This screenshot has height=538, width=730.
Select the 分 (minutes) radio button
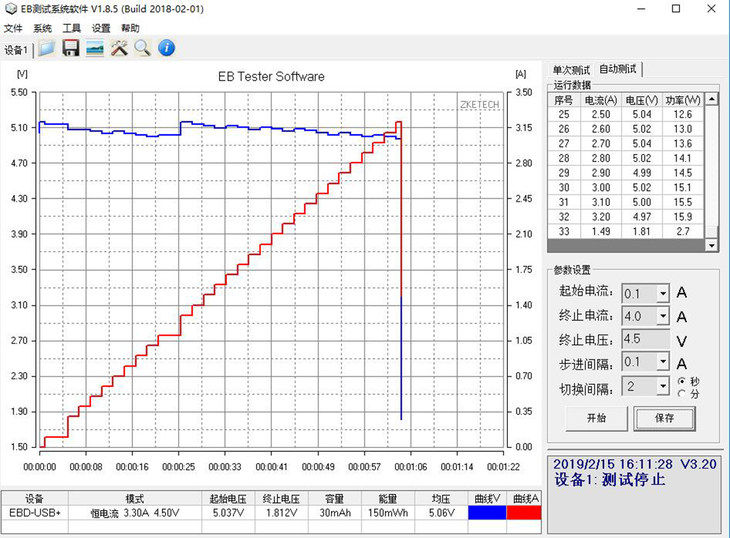[x=681, y=394]
